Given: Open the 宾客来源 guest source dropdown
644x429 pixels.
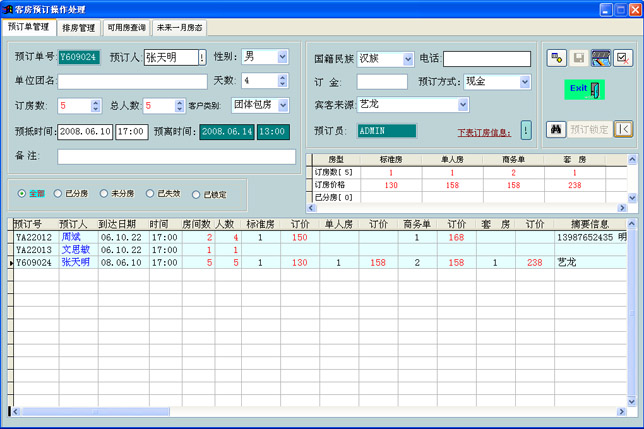Looking at the screenshot, I should pyautogui.click(x=463, y=104).
